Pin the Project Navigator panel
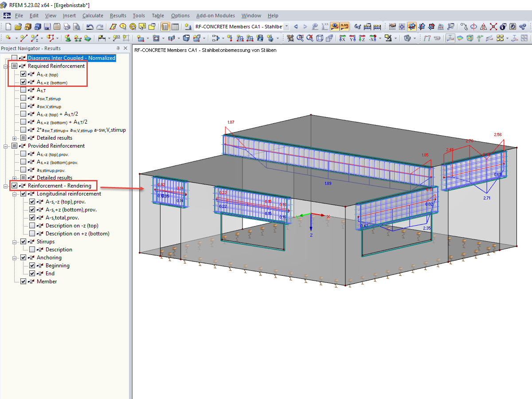Viewport: 532px width, 399px height. pyautogui.click(x=118, y=48)
